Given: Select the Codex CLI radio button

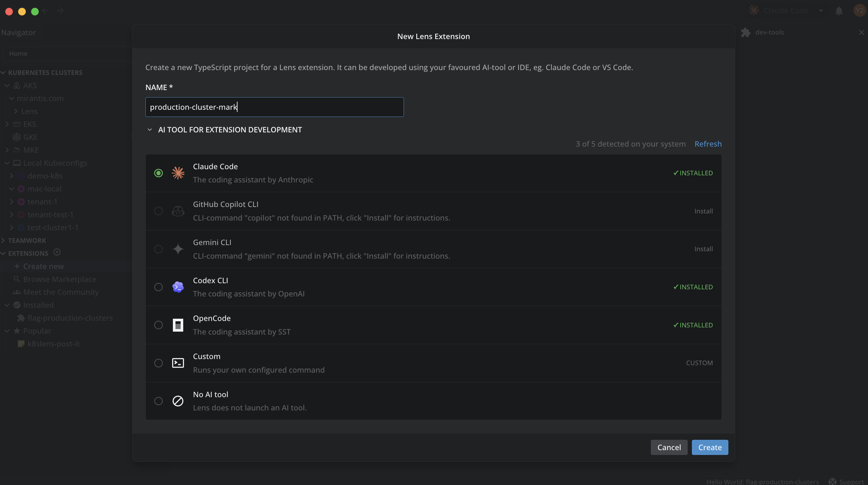Looking at the screenshot, I should [158, 287].
